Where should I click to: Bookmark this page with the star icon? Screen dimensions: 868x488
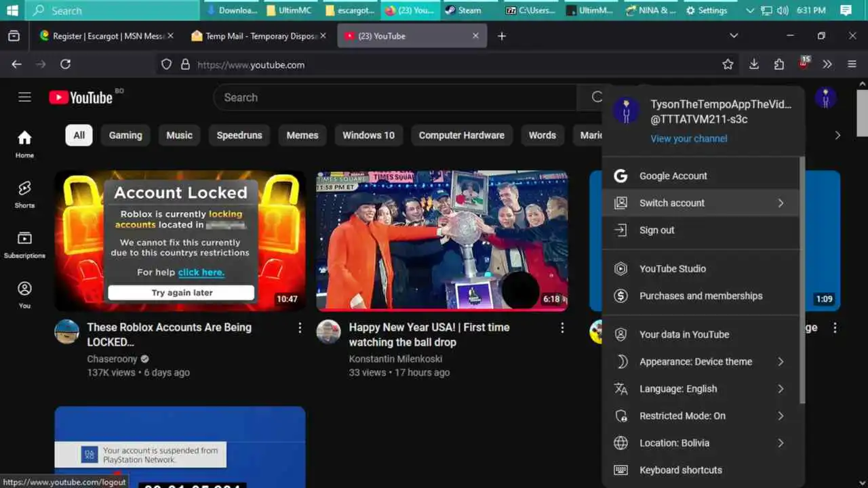(x=728, y=64)
